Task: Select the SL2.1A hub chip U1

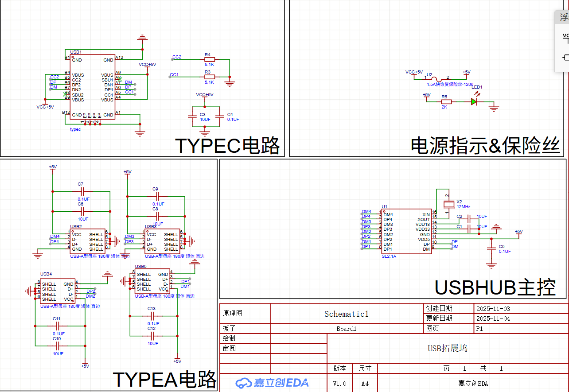Action: tap(406, 230)
